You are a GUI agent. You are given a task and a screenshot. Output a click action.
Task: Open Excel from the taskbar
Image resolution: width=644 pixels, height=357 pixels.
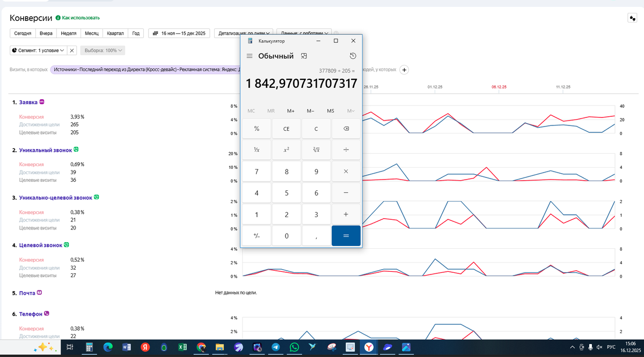[x=182, y=347]
